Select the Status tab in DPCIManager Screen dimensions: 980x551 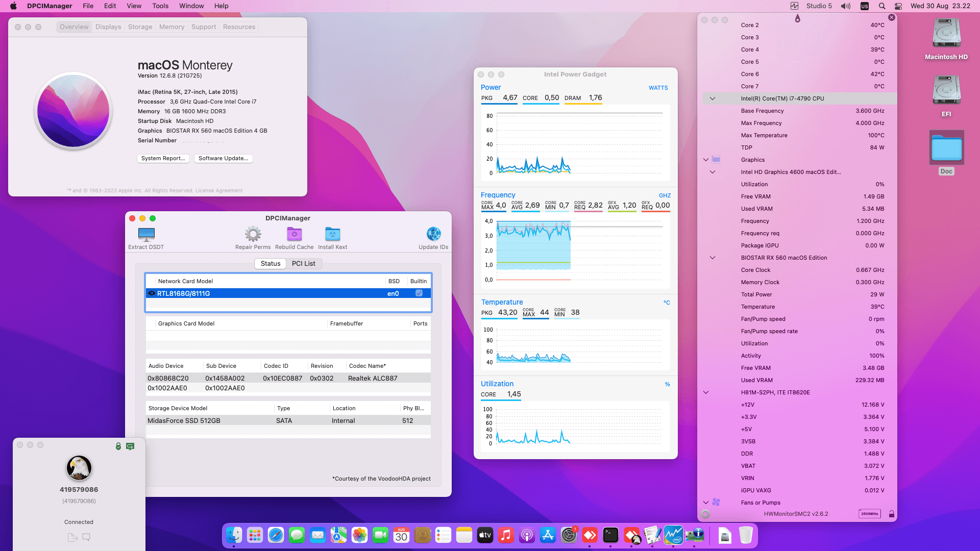tap(271, 264)
